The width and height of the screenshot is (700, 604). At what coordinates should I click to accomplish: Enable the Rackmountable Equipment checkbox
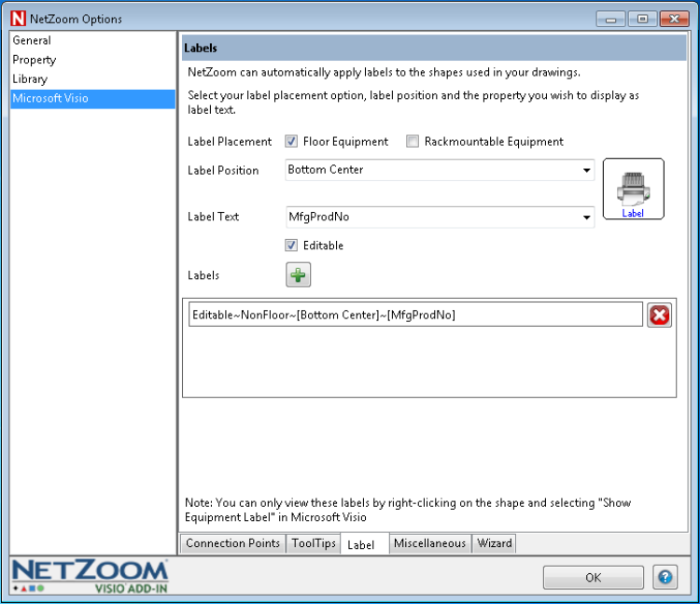click(412, 142)
